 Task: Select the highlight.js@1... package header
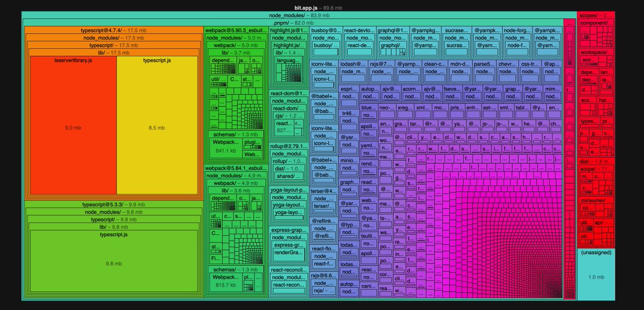coord(288,31)
